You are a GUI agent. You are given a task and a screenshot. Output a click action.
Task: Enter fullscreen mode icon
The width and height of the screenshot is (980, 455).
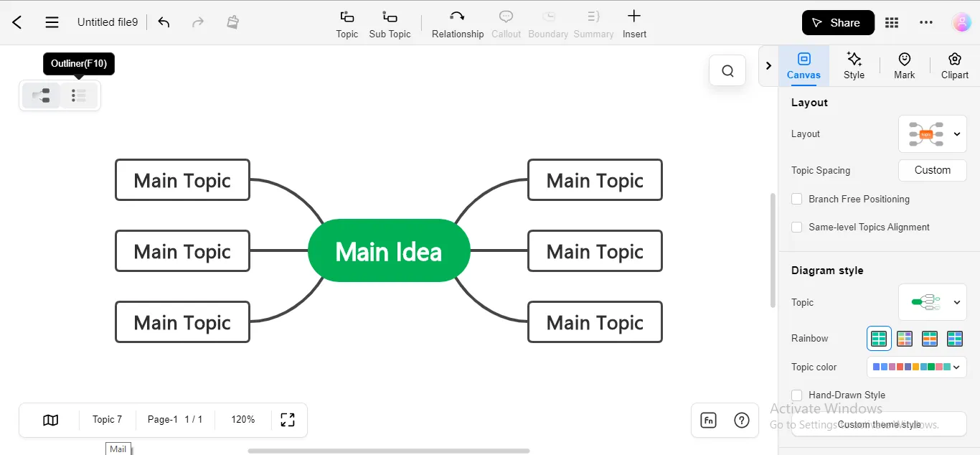click(288, 420)
